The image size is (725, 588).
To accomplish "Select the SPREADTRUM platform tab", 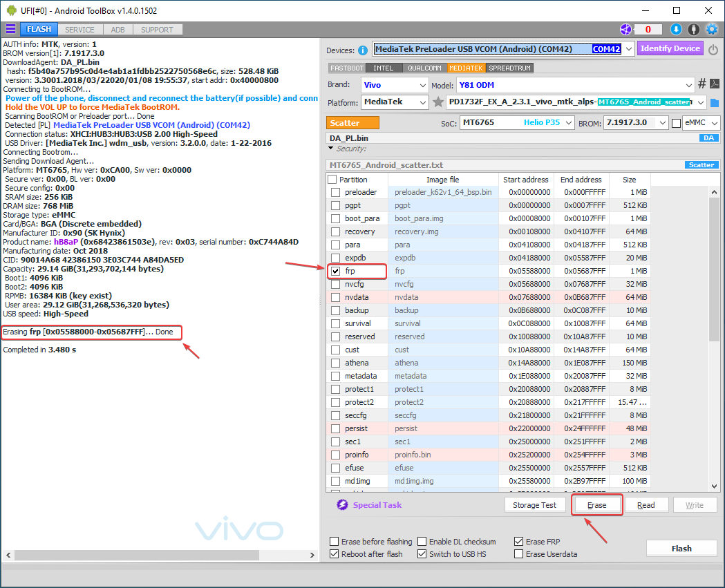I will (509, 68).
